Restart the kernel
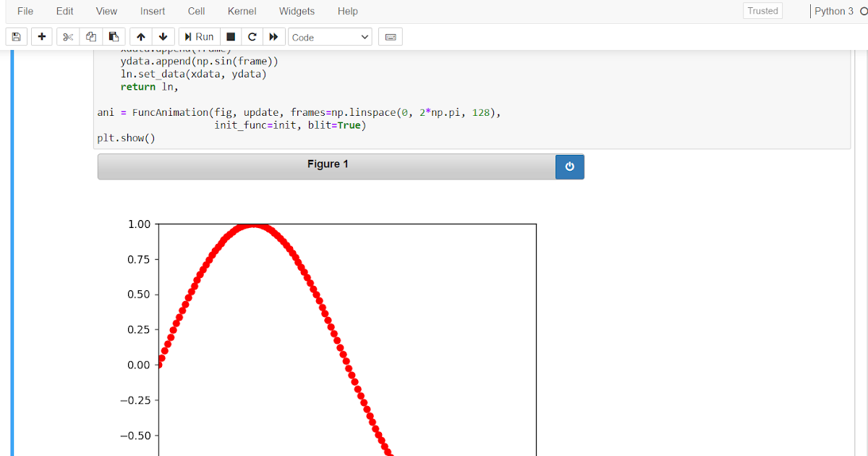The image size is (868, 456). point(251,36)
